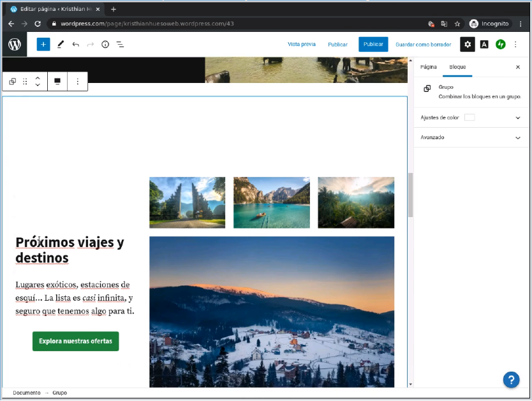
Task: Open the global styles 'A' icon
Action: tap(484, 45)
